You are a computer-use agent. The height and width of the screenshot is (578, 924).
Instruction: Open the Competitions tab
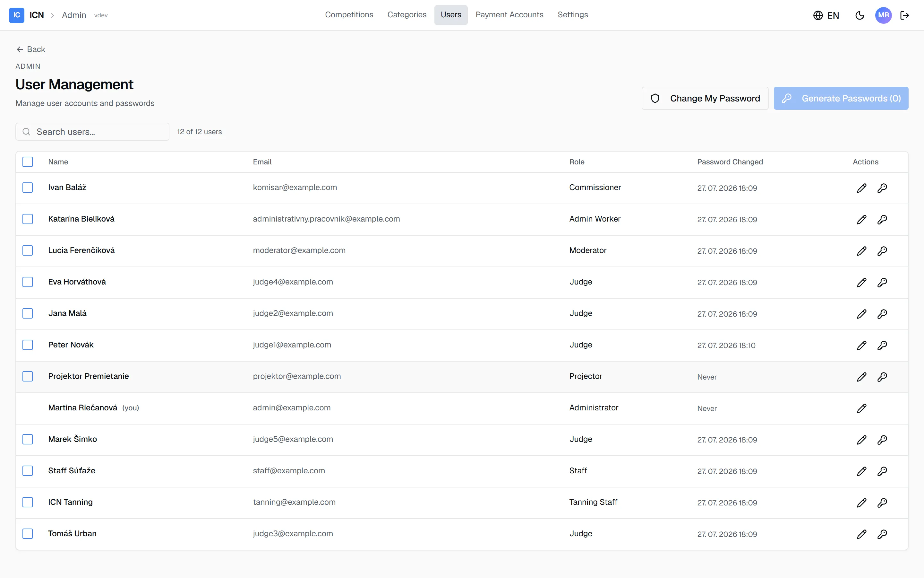(x=349, y=15)
